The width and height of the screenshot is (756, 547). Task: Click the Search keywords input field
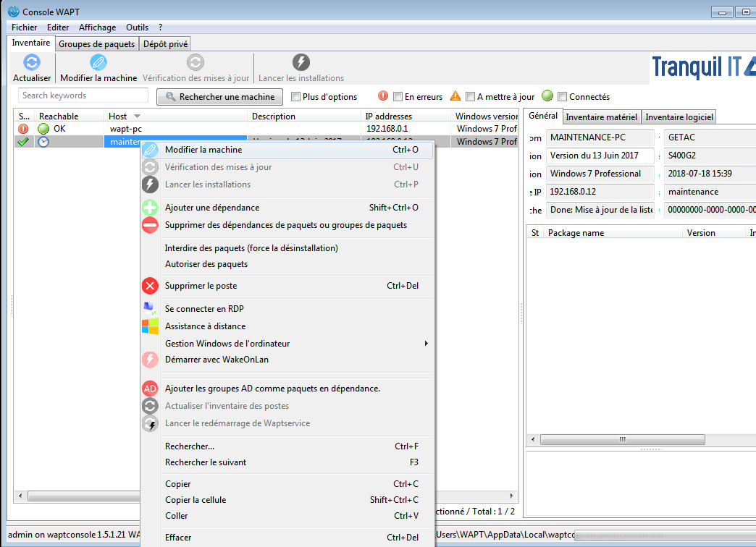click(x=83, y=96)
